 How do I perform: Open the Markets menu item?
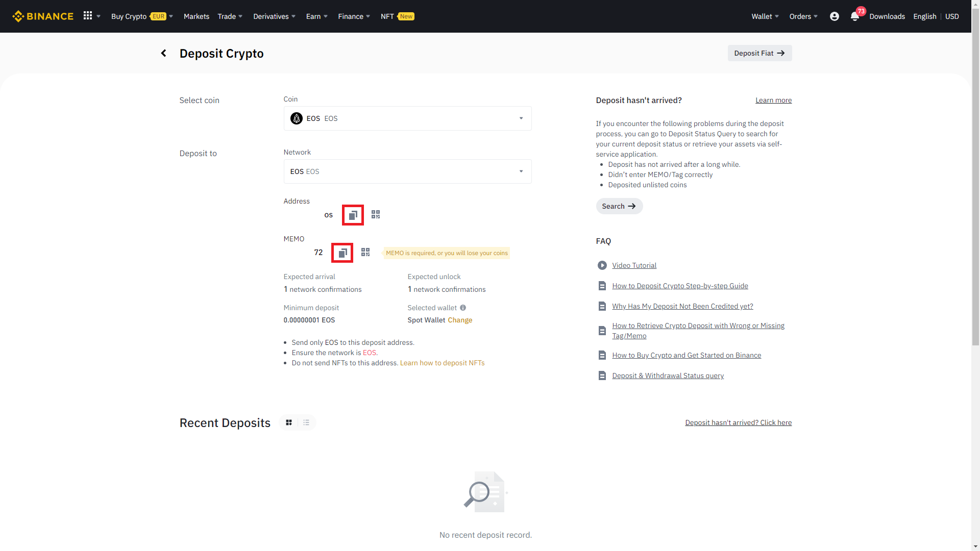197,16
